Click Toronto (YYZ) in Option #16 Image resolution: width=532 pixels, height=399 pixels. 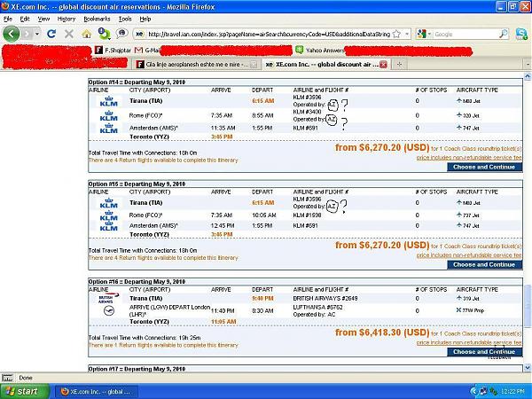coord(149,322)
